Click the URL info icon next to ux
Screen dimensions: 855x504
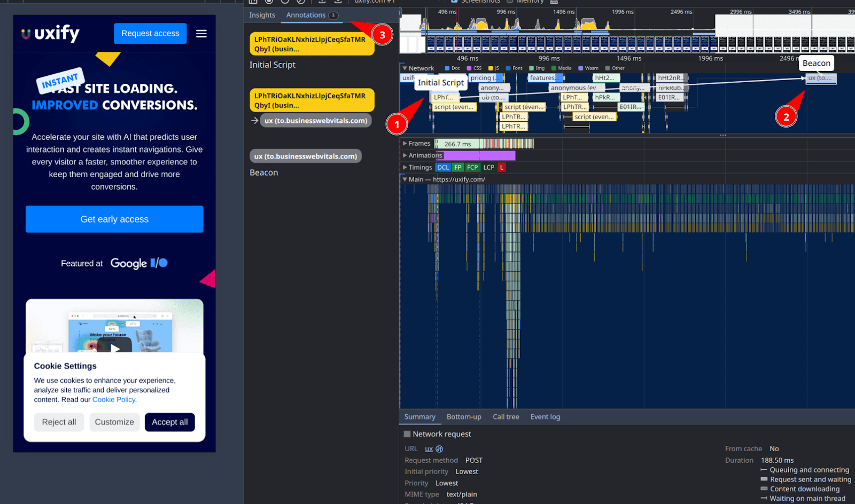pyautogui.click(x=439, y=448)
